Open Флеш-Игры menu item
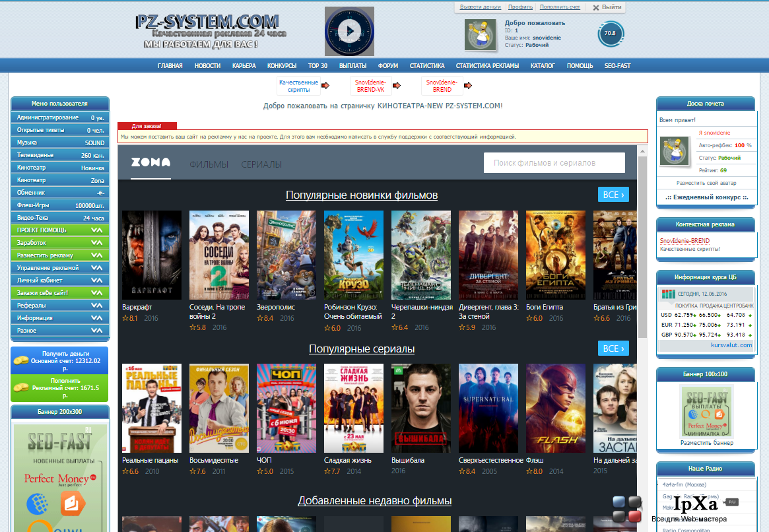The width and height of the screenshot is (769, 532). point(60,205)
